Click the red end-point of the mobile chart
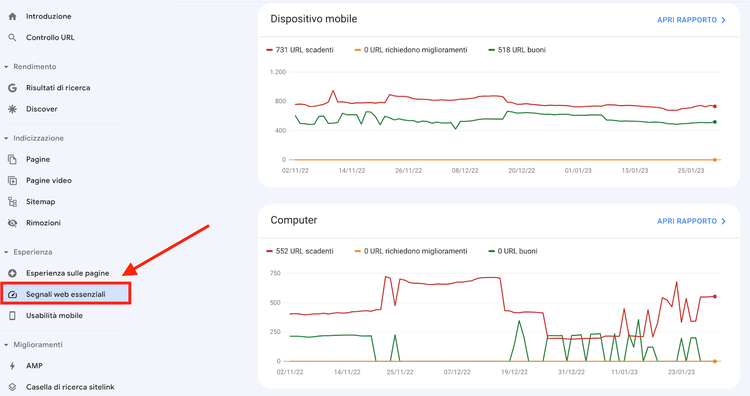 pos(715,106)
